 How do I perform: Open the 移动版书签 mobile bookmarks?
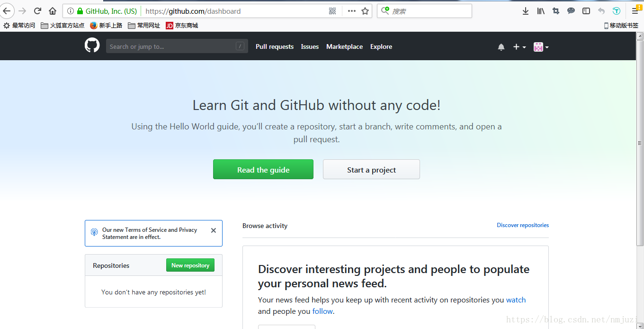point(621,26)
